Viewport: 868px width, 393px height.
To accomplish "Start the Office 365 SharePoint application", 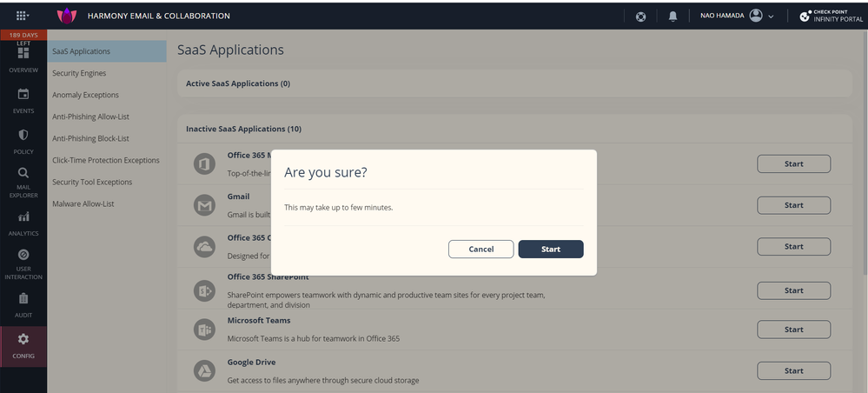I will click(794, 290).
